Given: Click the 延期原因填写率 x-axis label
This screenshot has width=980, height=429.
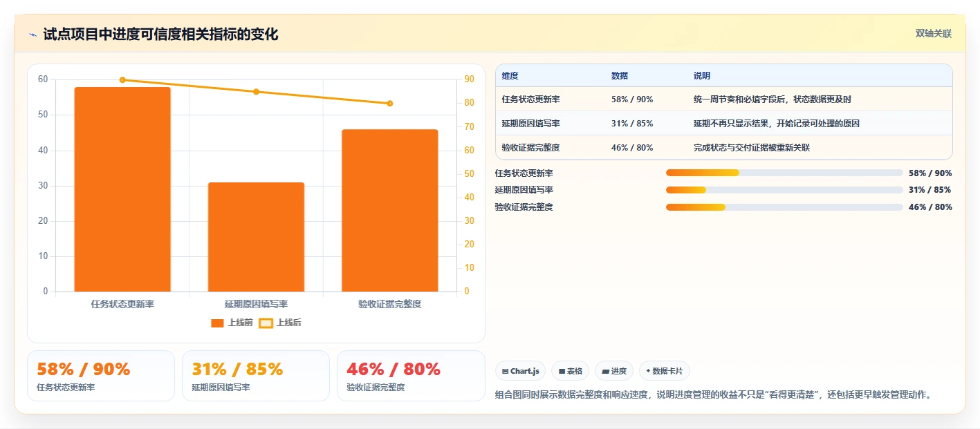Looking at the screenshot, I should pyautogui.click(x=256, y=304).
